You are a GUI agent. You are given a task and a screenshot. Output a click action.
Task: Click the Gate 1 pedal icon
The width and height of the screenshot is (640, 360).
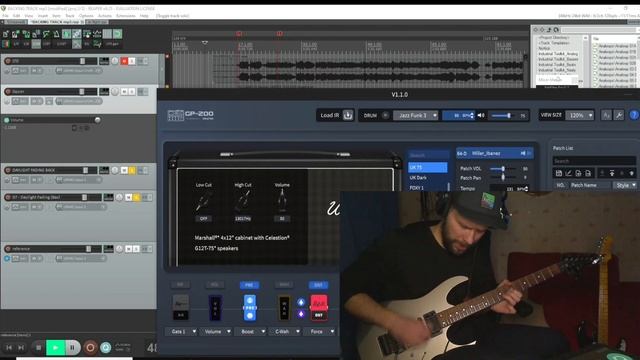point(180,307)
